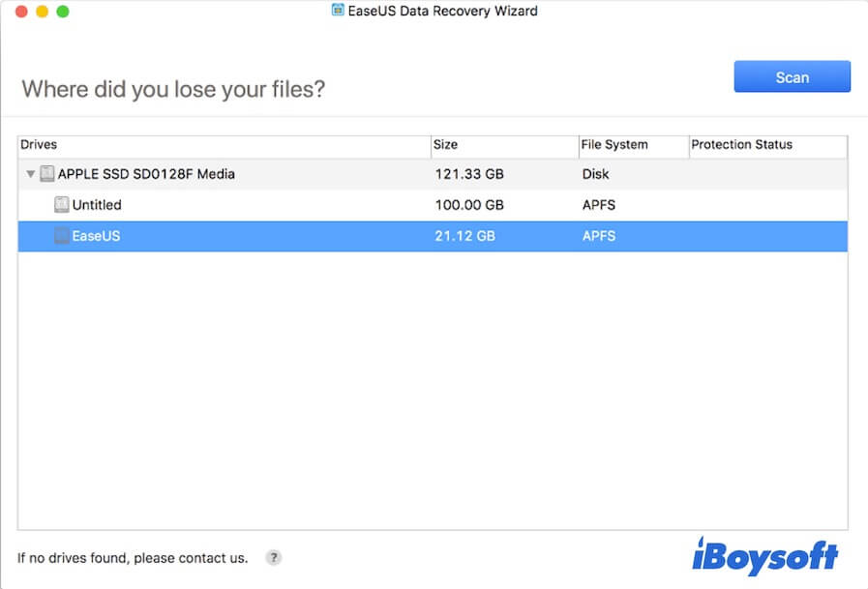This screenshot has height=589, width=868.
Task: Select the Untitled volume row
Action: click(433, 205)
